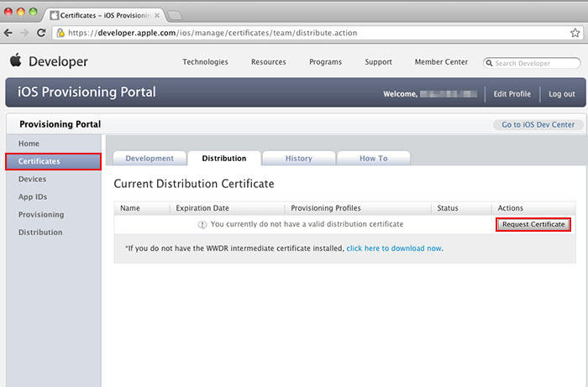This screenshot has width=588, height=387.
Task: Click the Expiration Date column header
Action: 202,208
